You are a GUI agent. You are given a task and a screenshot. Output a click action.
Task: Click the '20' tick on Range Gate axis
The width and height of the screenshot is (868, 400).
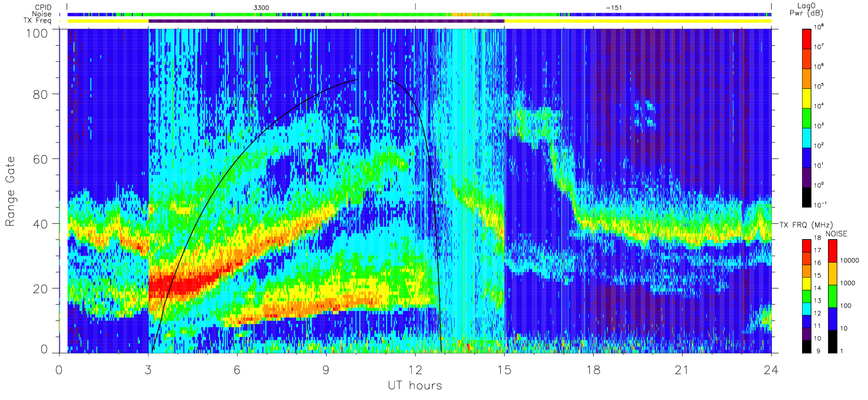tap(40, 289)
